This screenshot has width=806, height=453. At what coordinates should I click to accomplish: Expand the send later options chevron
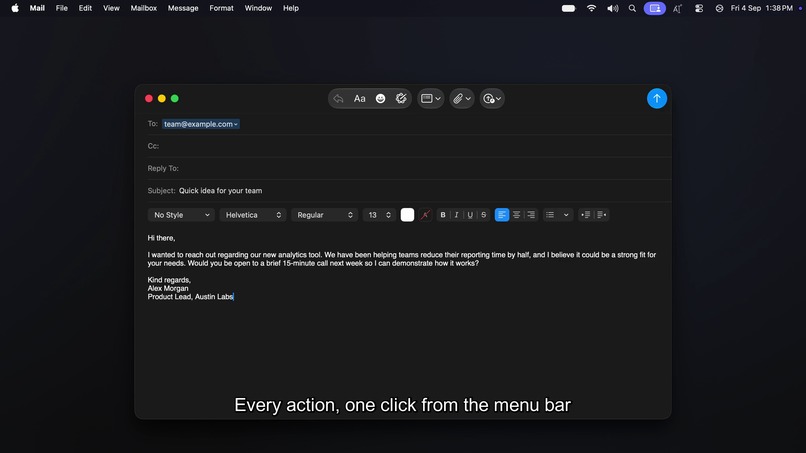tap(499, 99)
